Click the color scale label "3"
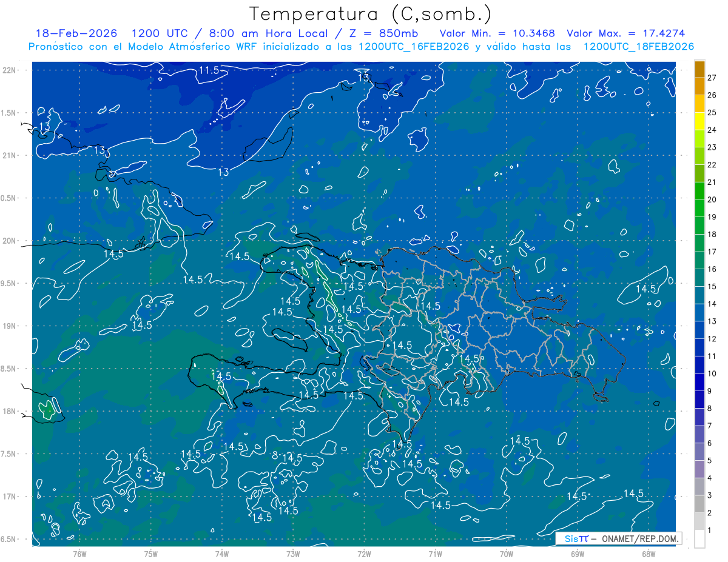This screenshot has width=728, height=562. tap(710, 496)
